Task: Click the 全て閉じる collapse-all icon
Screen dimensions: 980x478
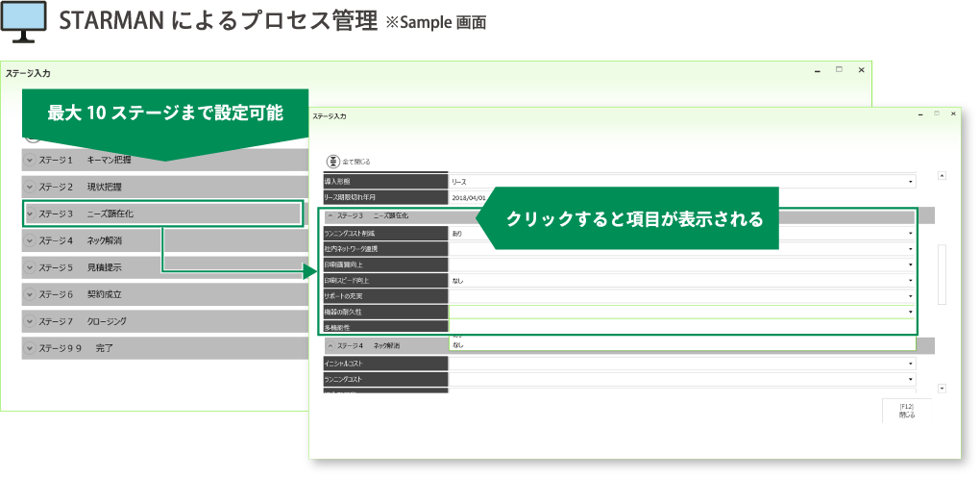Action: [x=333, y=161]
